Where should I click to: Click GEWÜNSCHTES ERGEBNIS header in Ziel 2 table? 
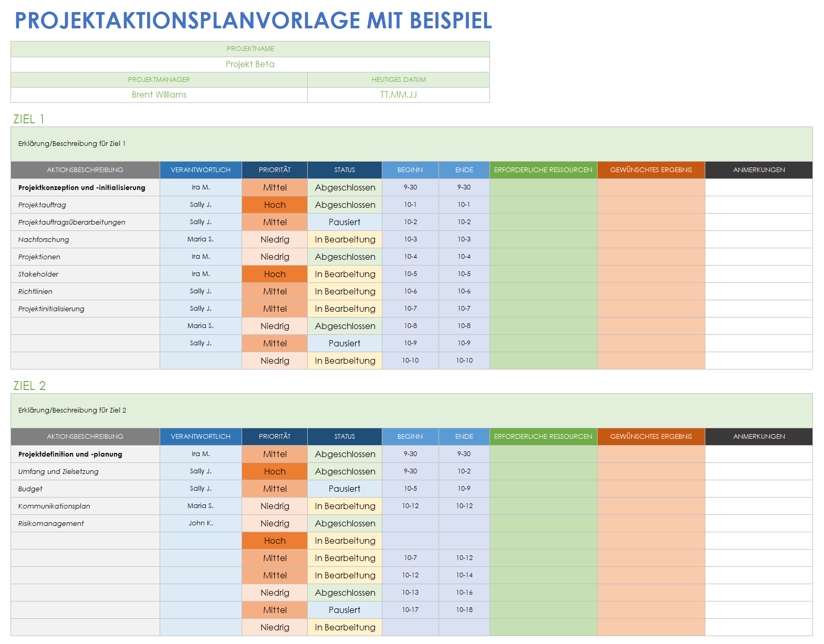[651, 437]
